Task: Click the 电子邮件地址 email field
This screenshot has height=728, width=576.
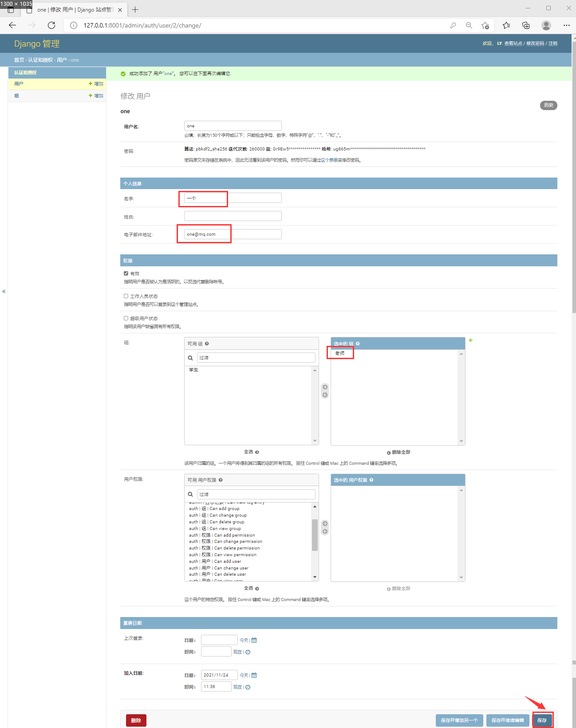Action: (233, 234)
